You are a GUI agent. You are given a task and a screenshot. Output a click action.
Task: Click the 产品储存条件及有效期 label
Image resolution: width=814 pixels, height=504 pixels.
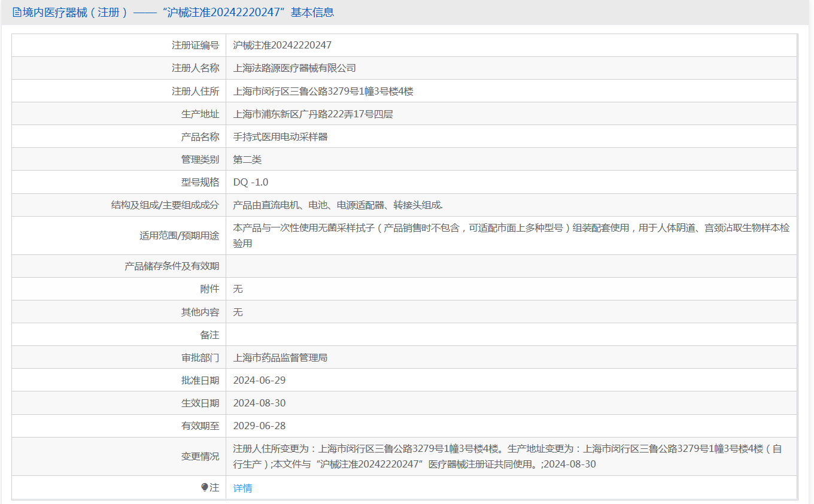pyautogui.click(x=172, y=266)
